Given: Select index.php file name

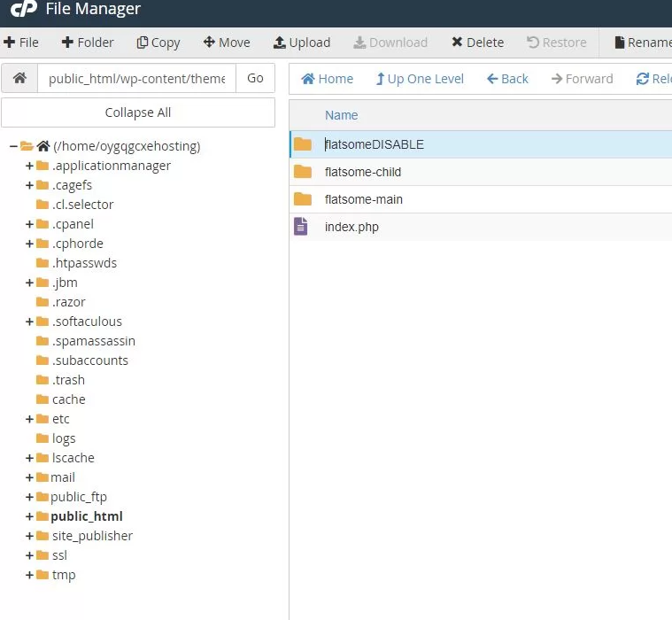Looking at the screenshot, I should [x=351, y=227].
